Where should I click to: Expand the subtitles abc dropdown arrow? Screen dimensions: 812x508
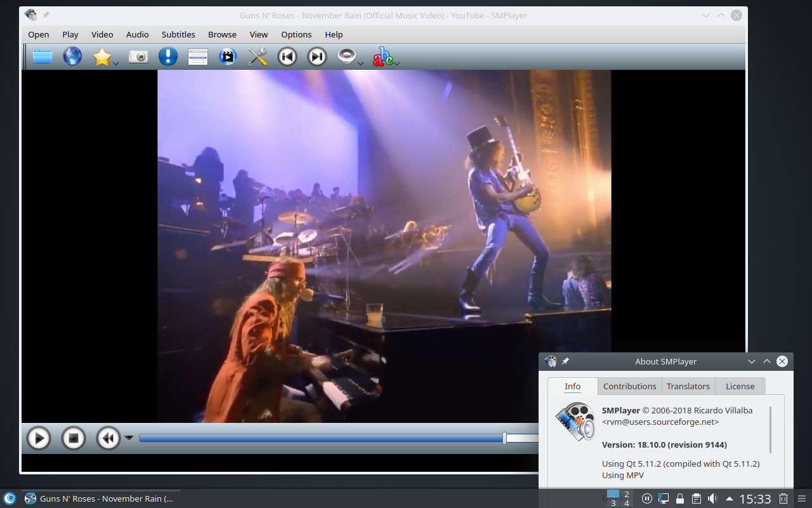point(396,63)
